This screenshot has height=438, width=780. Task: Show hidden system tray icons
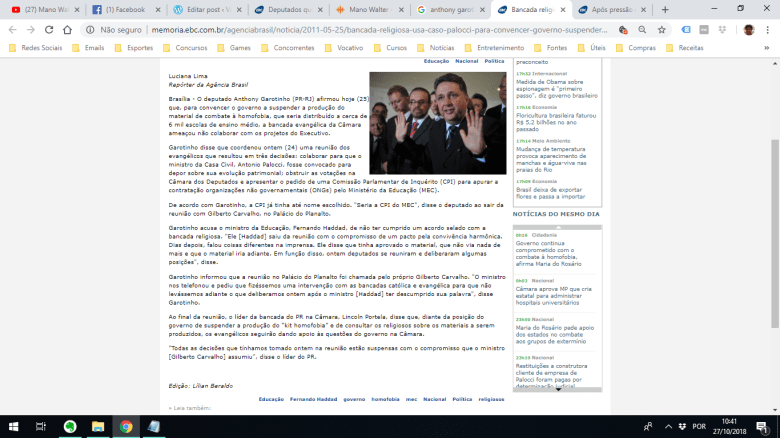(x=675, y=427)
